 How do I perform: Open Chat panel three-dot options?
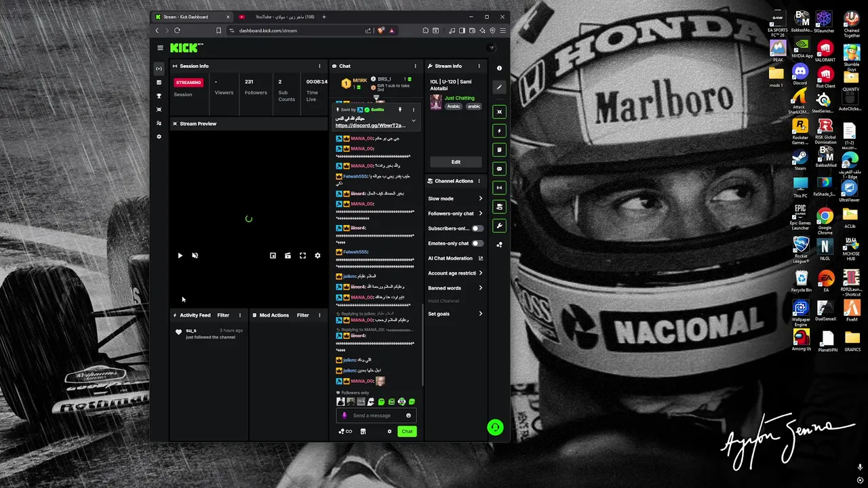pyautogui.click(x=415, y=66)
